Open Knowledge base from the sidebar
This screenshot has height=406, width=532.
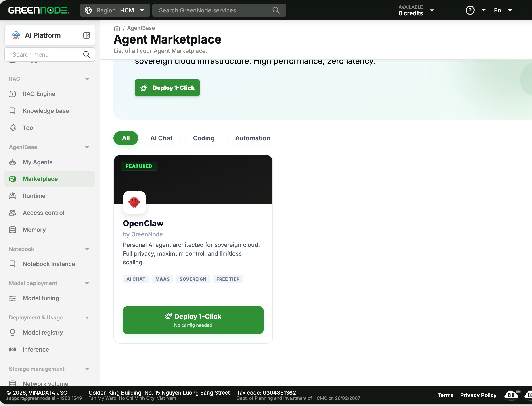[x=50, y=111]
